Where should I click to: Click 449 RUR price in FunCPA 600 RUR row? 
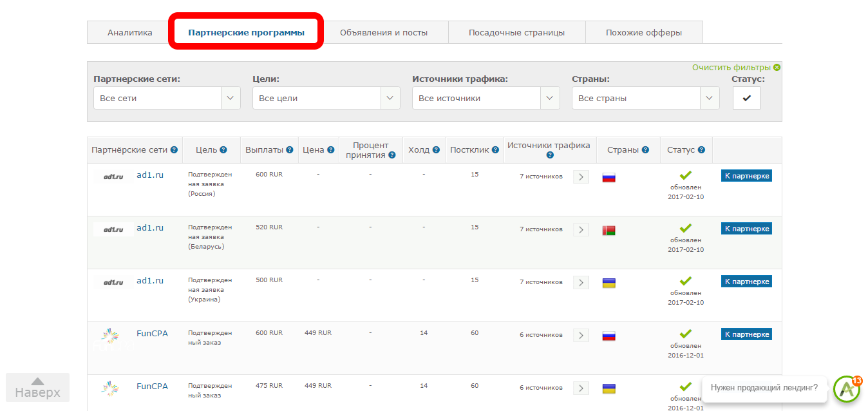pos(318,333)
